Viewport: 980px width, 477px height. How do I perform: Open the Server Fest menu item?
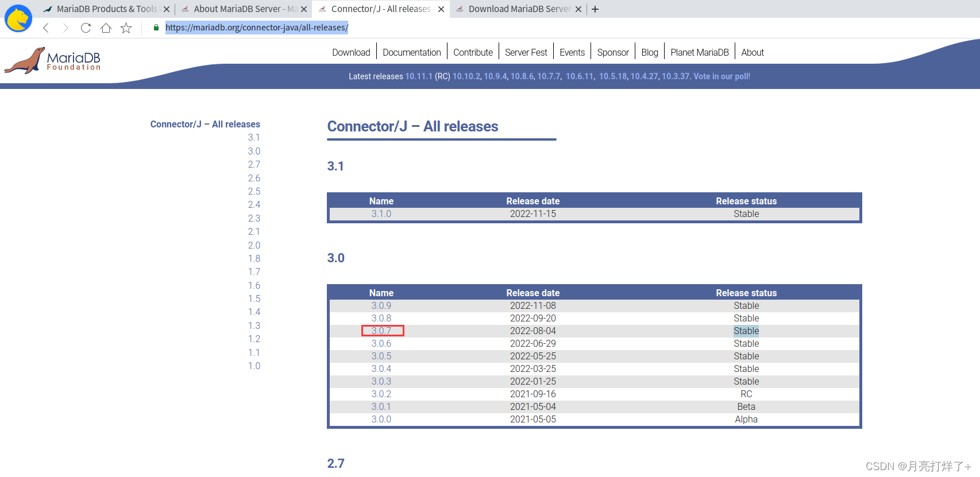[526, 52]
